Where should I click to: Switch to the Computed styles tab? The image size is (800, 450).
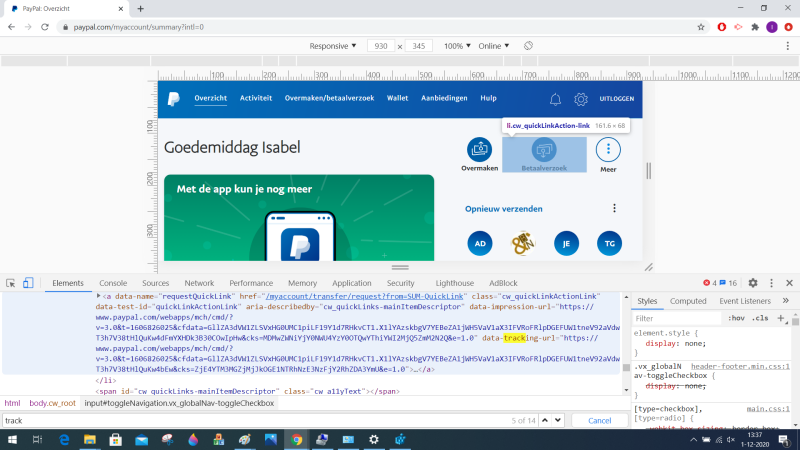point(688,301)
